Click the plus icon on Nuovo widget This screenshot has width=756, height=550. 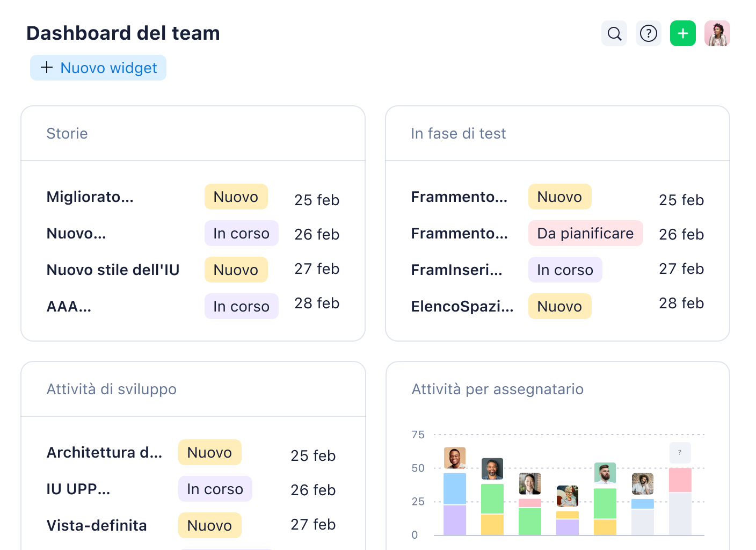click(x=47, y=68)
